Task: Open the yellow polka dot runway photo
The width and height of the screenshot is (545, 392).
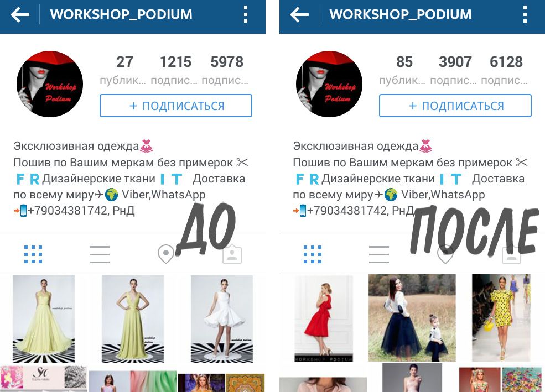Action: (501, 318)
